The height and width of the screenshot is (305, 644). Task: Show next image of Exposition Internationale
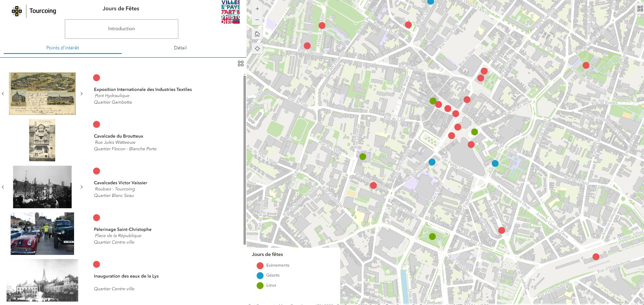[x=82, y=94]
